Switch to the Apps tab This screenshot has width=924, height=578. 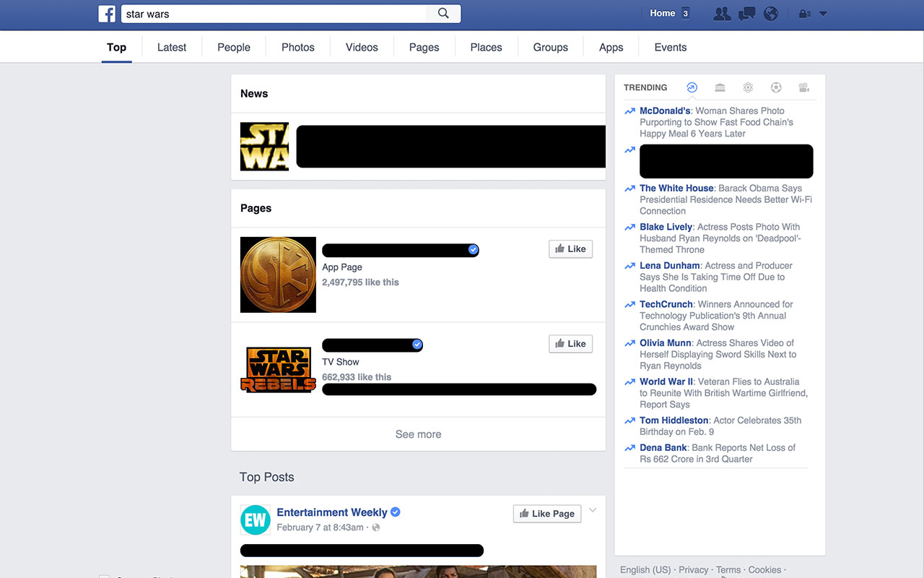click(x=611, y=47)
